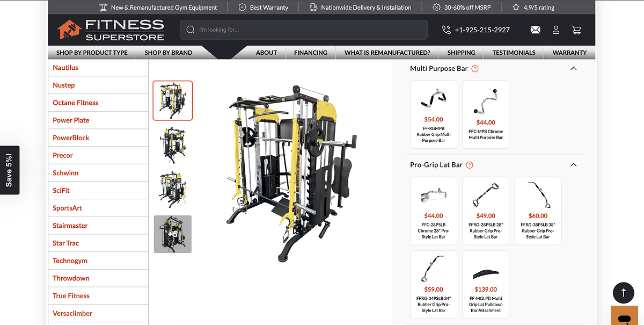Click the scroll-to-top arrow button
The height and width of the screenshot is (325, 644).
coord(623,293)
